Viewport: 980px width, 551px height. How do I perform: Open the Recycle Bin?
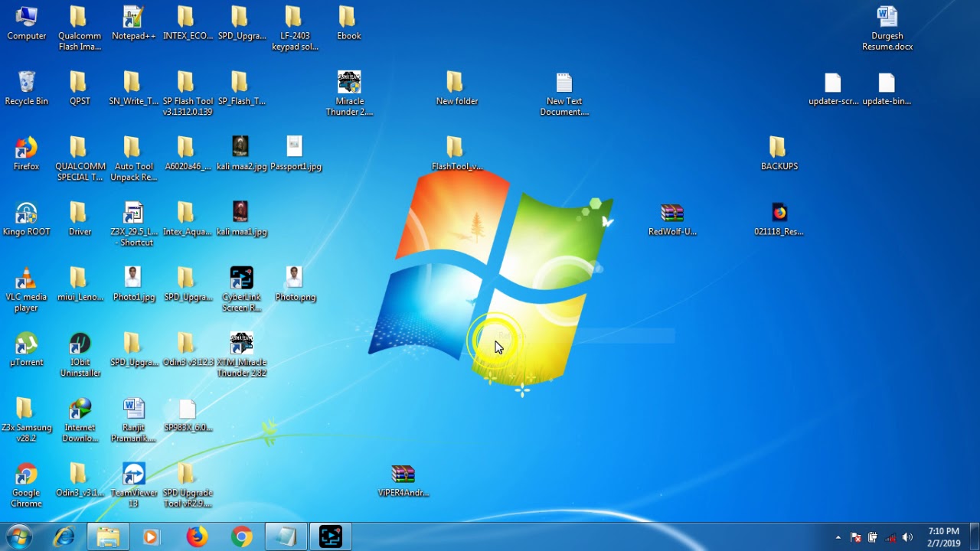(x=26, y=88)
